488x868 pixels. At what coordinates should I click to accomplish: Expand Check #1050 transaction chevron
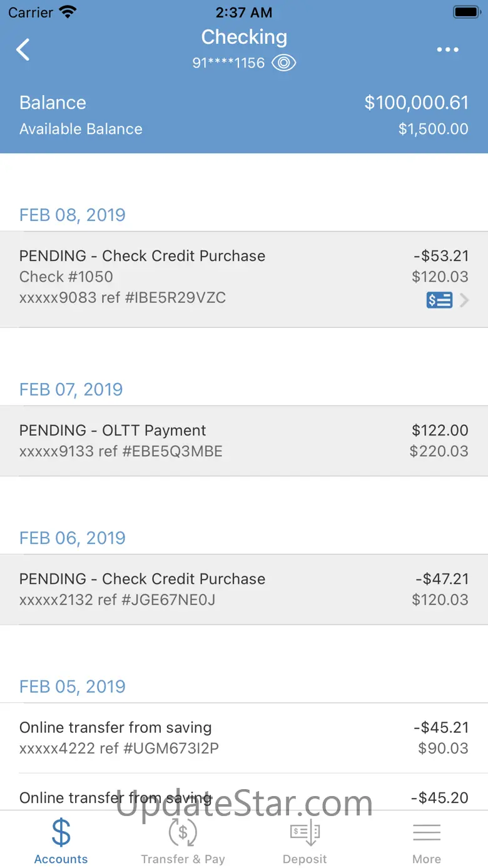coord(464,300)
